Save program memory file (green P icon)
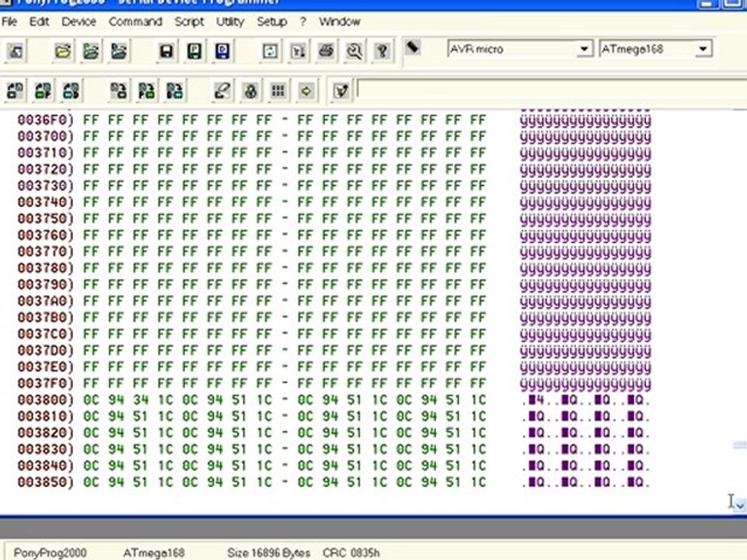Viewport: 747px width, 560px height. 195,51
